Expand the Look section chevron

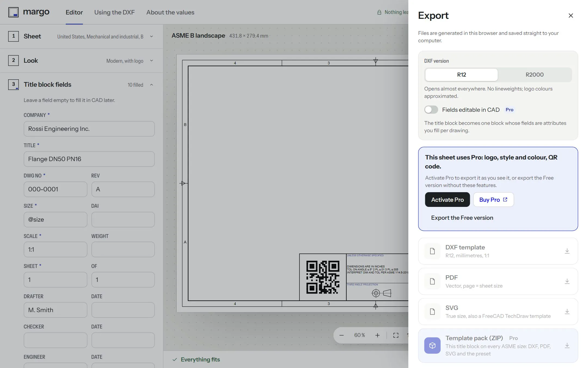click(x=152, y=61)
